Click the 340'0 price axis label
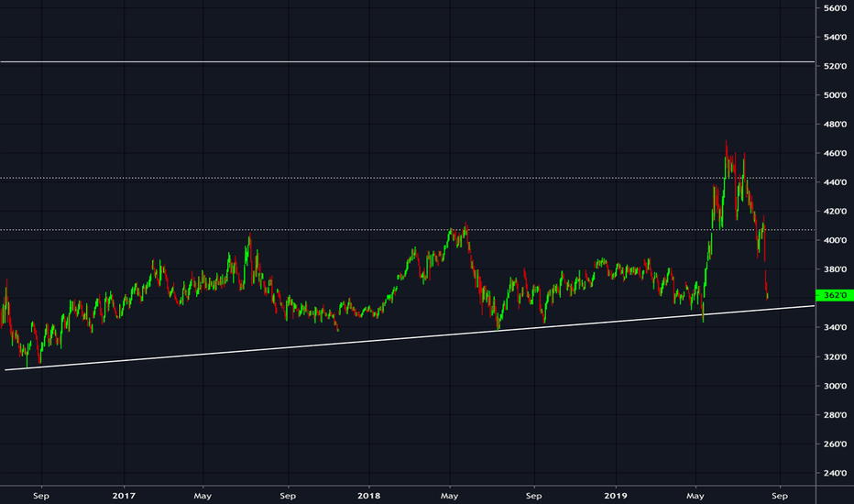Screen dimensions: 854x504 click(836, 327)
